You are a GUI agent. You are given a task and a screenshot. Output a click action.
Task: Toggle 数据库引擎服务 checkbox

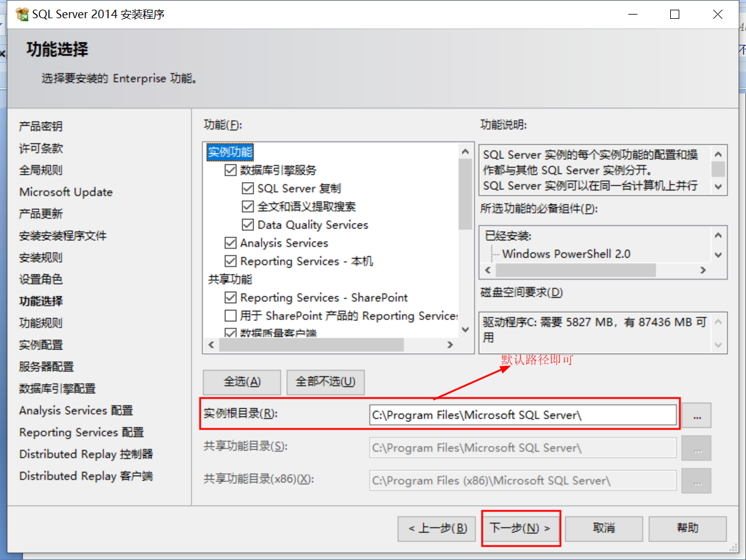coord(230,170)
